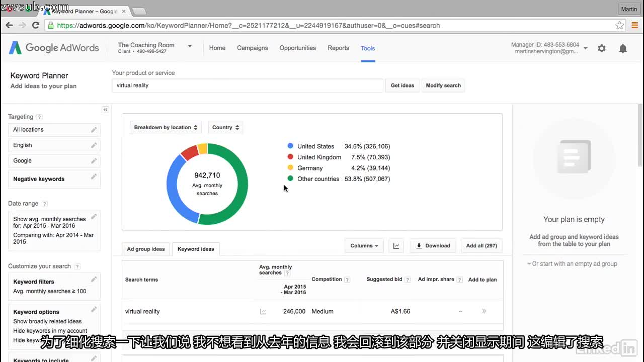Click the Google AdWords logo
Viewport: 644px width, 362px height.
click(54, 48)
